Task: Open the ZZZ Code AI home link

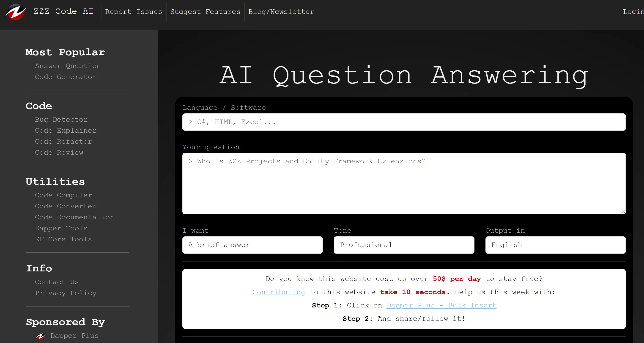Action: tap(63, 11)
